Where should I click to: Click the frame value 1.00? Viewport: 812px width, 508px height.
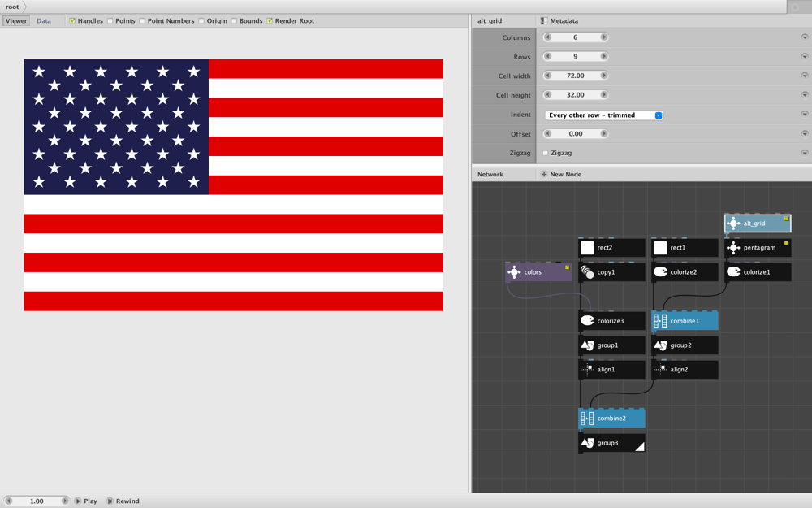coord(37,501)
